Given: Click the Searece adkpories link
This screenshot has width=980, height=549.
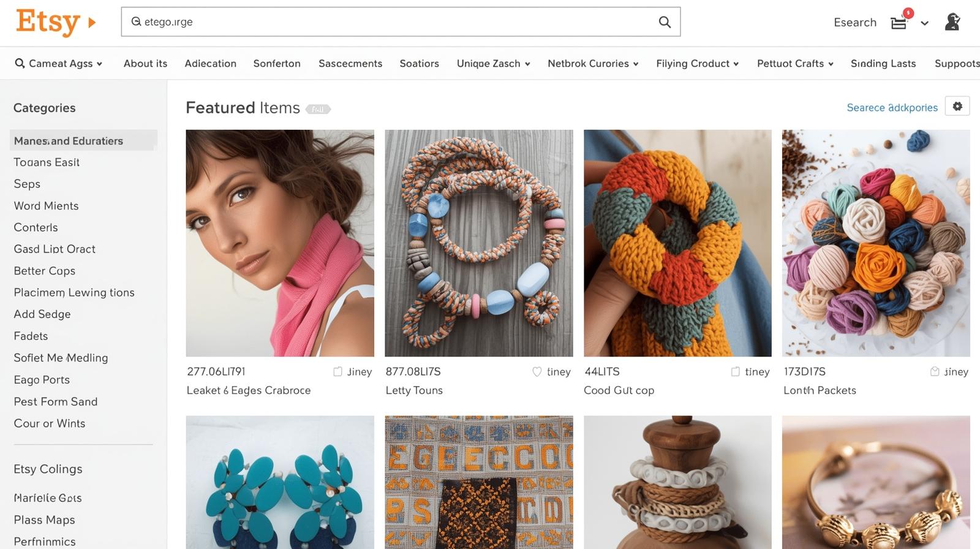Looking at the screenshot, I should click(892, 107).
